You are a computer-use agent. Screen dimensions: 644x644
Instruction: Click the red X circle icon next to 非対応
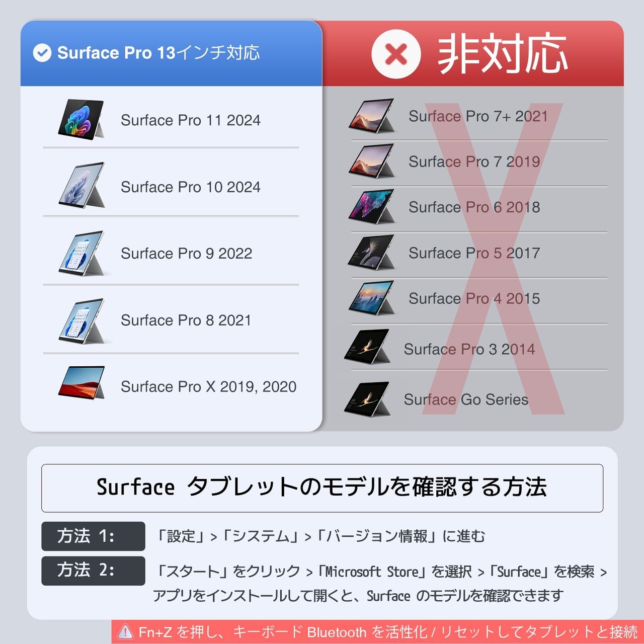(396, 54)
